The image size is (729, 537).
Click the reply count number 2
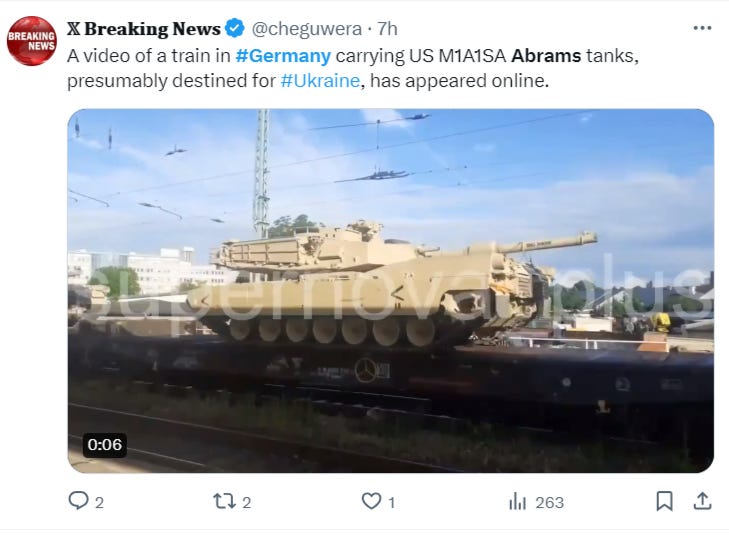pyautogui.click(x=99, y=503)
